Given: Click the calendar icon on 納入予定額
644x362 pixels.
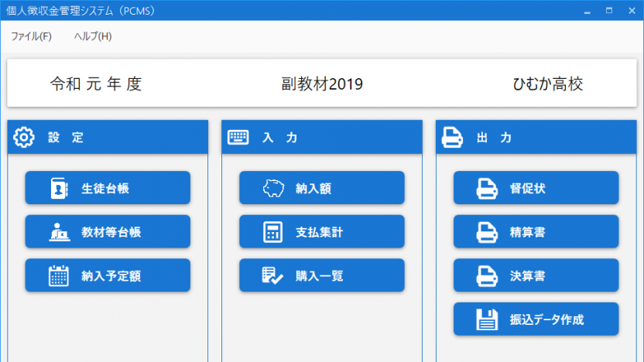Looking at the screenshot, I should point(59,276).
